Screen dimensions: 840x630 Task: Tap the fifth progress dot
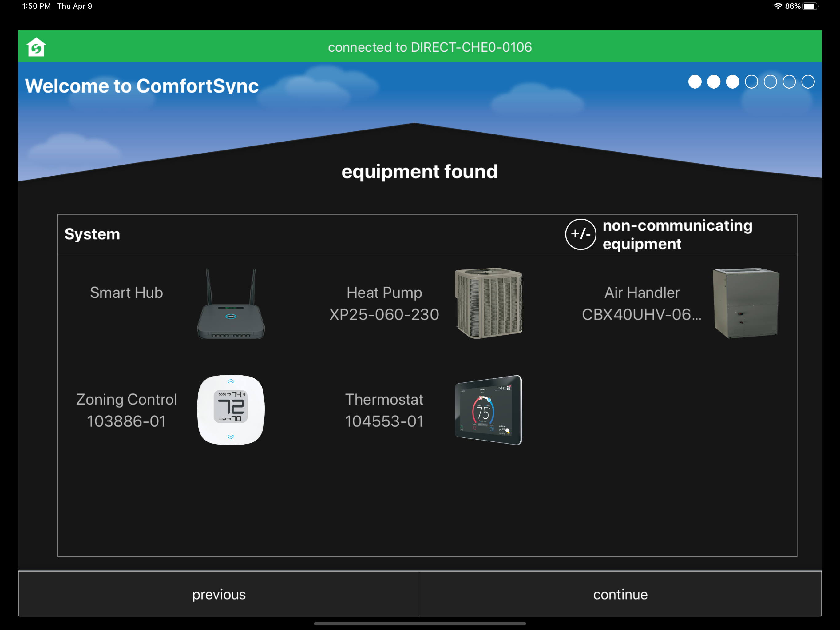click(770, 82)
